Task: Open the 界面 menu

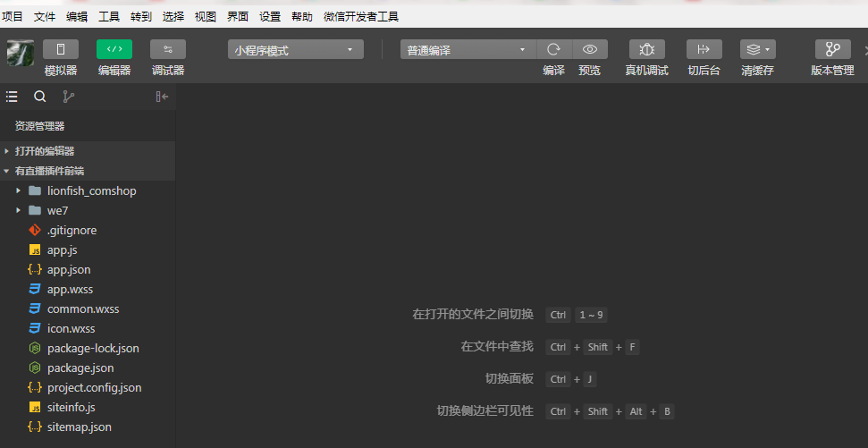Action: tap(238, 17)
